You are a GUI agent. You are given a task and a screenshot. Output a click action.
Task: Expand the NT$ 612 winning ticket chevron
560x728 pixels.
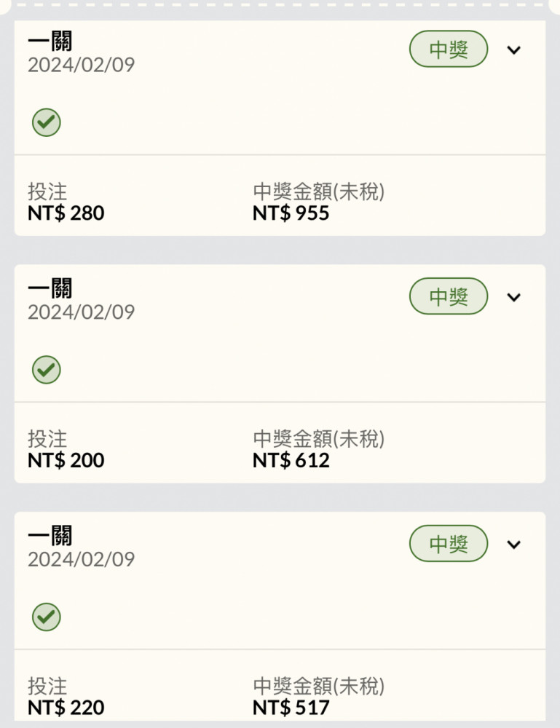[x=513, y=297]
